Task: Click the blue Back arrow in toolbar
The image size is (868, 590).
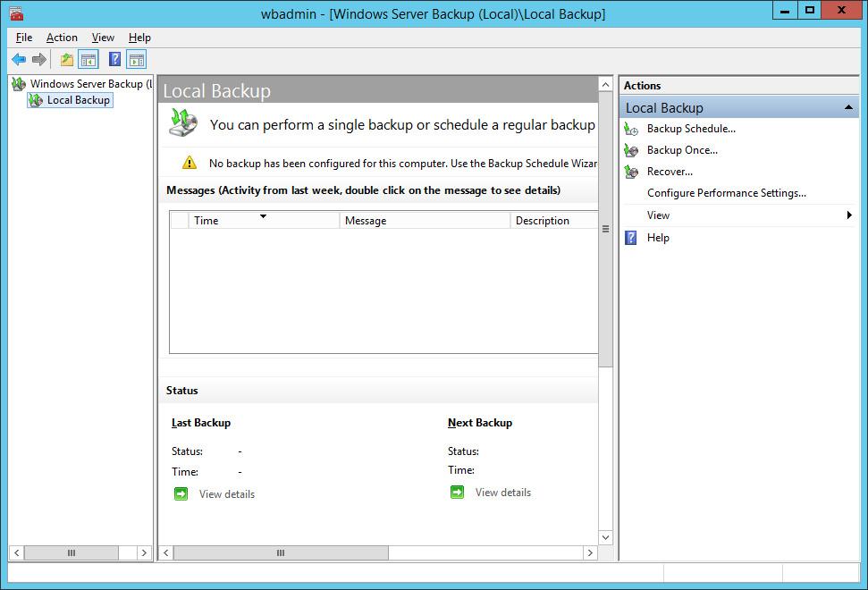Action: click(19, 60)
